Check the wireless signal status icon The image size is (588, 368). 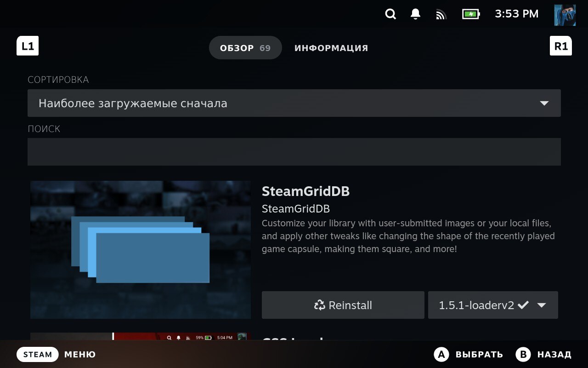pyautogui.click(x=441, y=15)
